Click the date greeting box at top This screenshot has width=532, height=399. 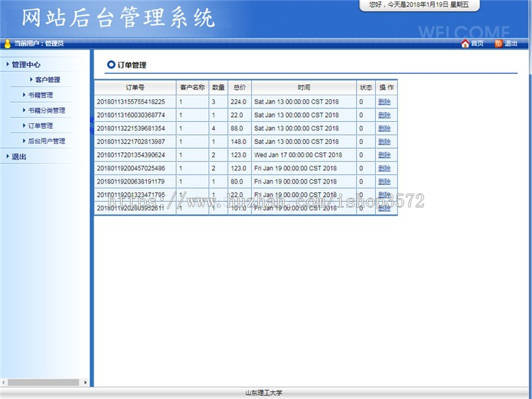(419, 5)
